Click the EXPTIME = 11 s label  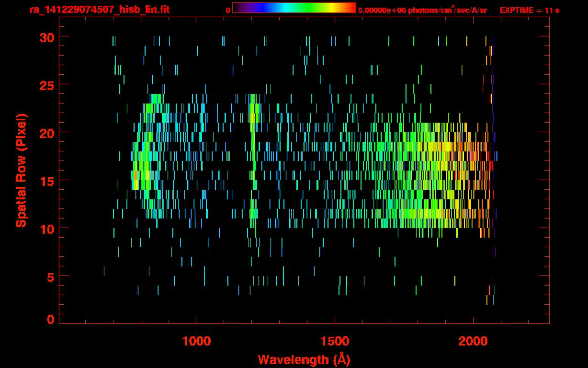(x=530, y=10)
